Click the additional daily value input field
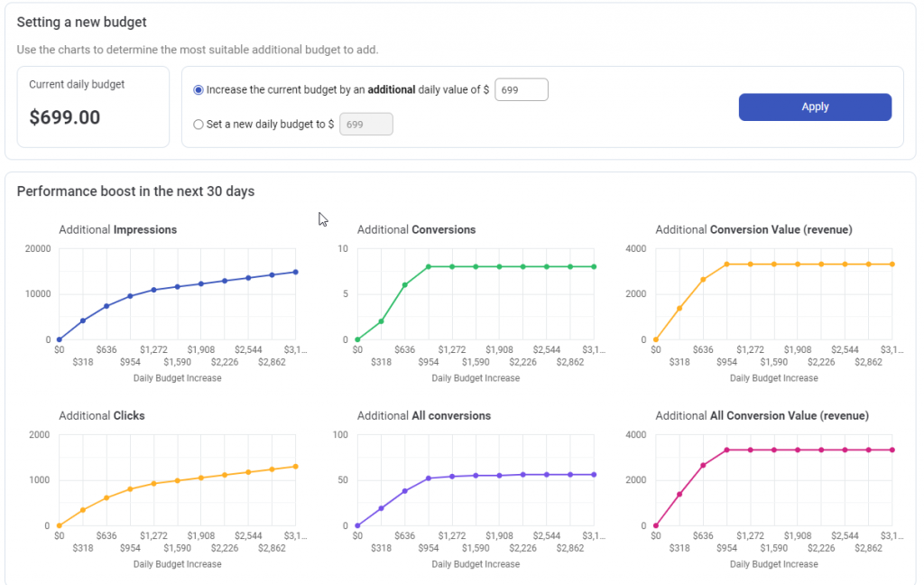Image resolution: width=924 pixels, height=585 pixels. pyautogui.click(x=521, y=90)
